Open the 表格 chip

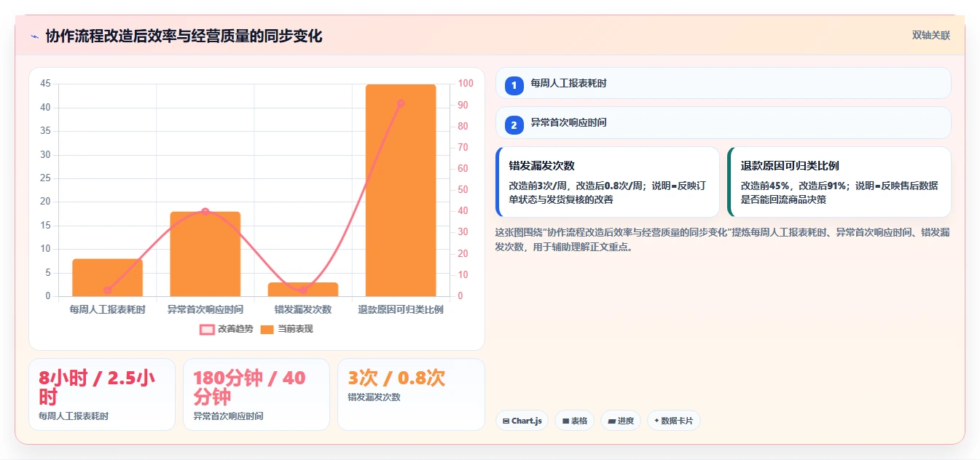coord(575,421)
